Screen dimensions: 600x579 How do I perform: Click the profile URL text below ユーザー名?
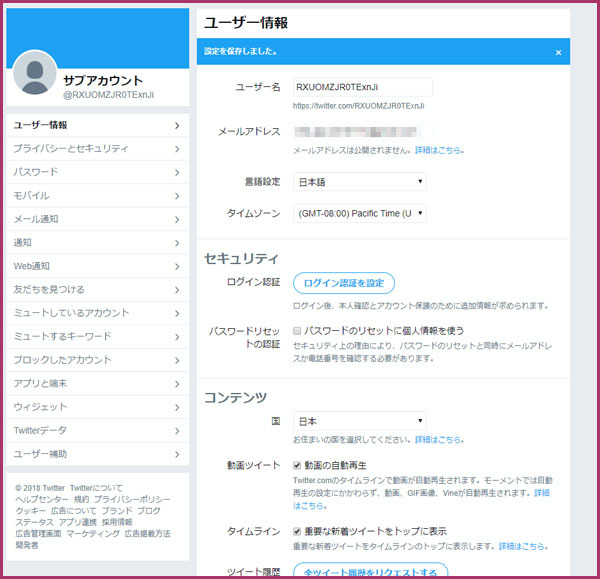point(359,106)
